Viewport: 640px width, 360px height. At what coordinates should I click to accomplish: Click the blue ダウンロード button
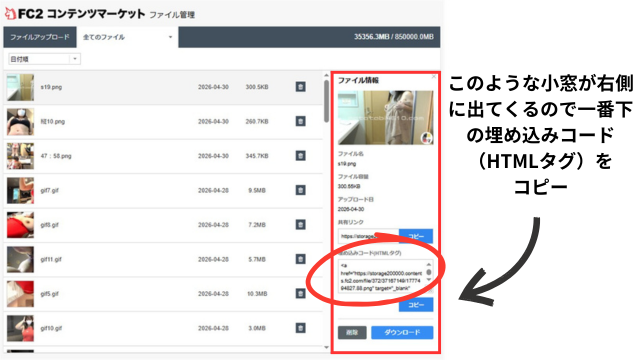click(x=402, y=333)
